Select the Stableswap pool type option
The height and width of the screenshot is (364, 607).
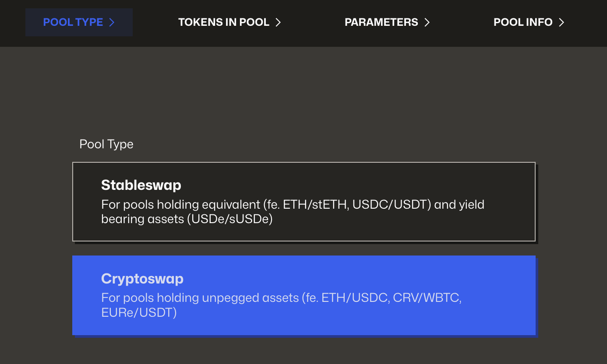click(304, 202)
